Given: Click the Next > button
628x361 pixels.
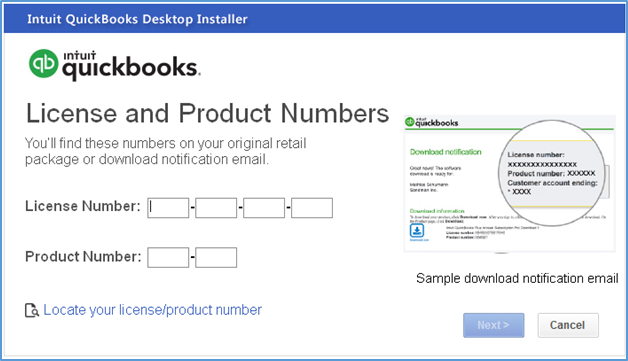Looking at the screenshot, I should [x=493, y=325].
